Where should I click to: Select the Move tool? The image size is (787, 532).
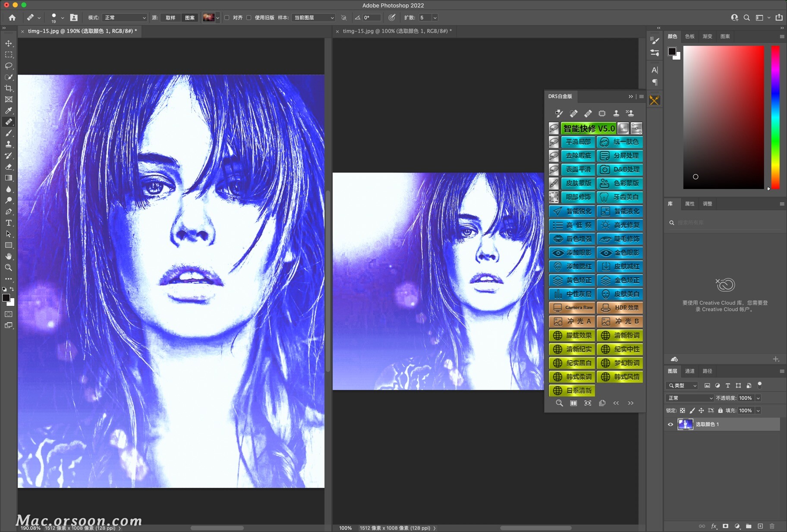click(9, 44)
